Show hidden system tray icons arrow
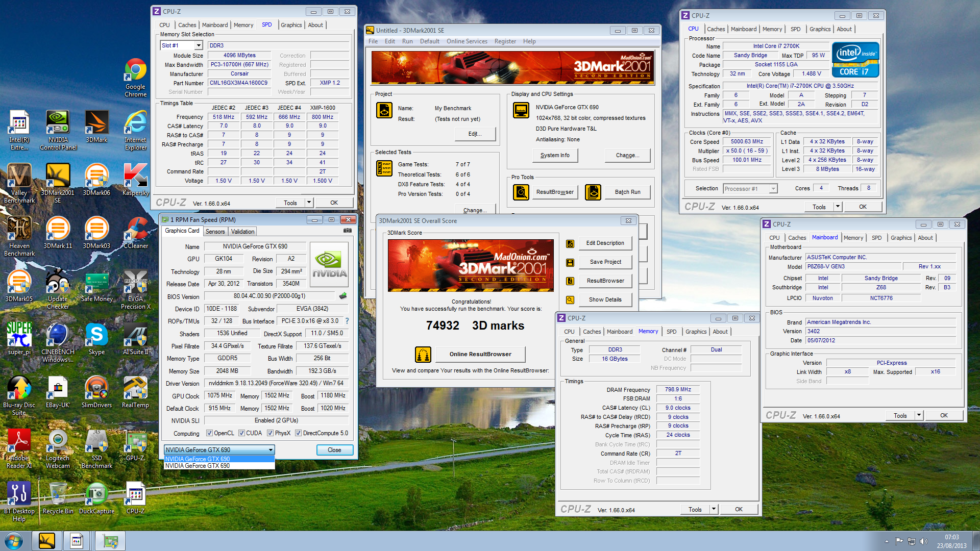980x551 pixels. click(x=887, y=541)
